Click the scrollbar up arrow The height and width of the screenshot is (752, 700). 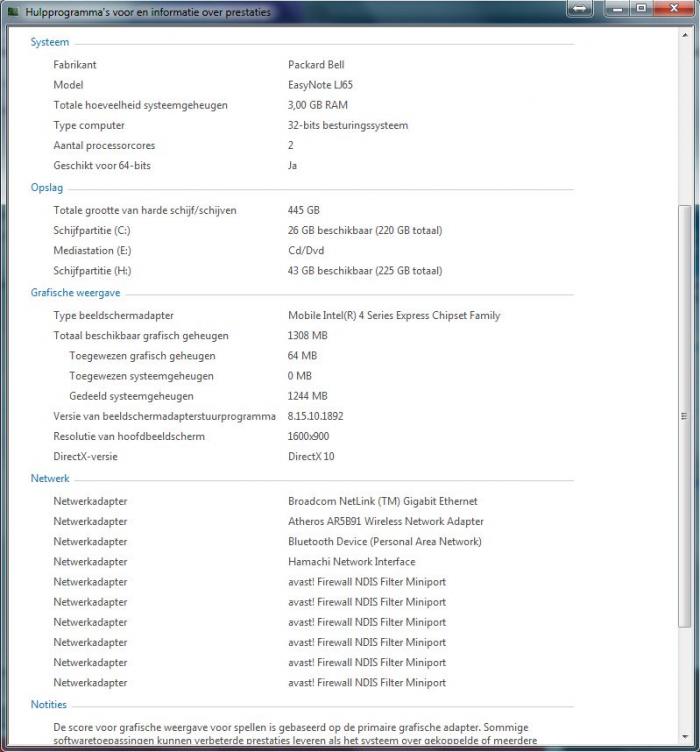pyautogui.click(x=685, y=35)
